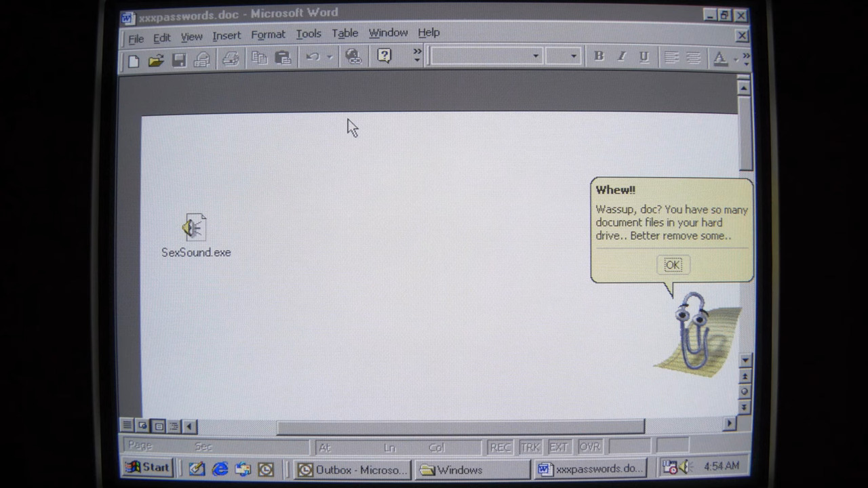Jump to next page with double-arrow down
This screenshot has width=868, height=488.
(x=745, y=407)
